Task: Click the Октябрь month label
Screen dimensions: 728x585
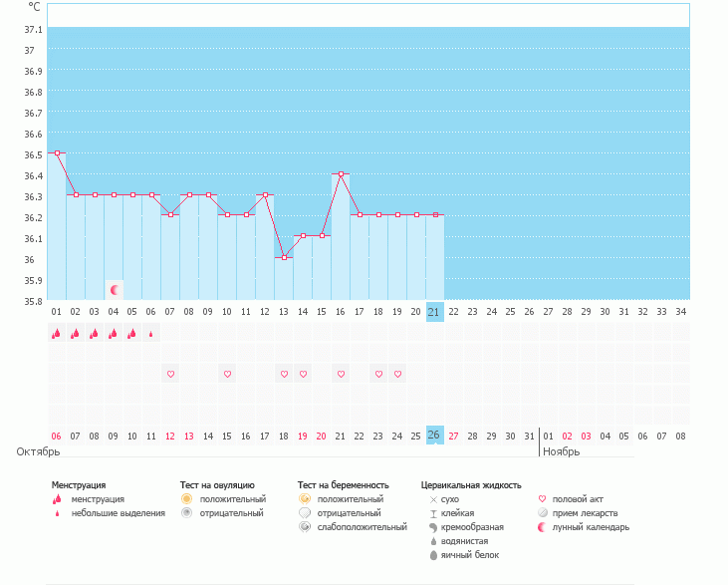Action: pyautogui.click(x=38, y=451)
